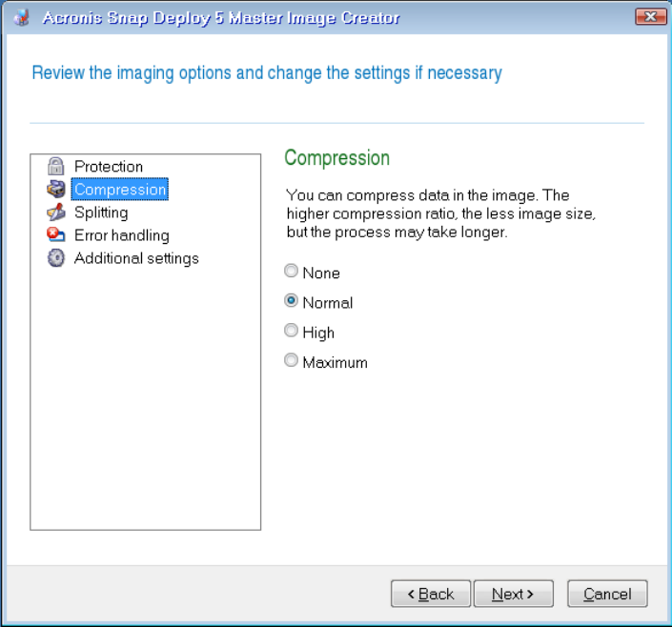Proceed with the Next button
The height and width of the screenshot is (627, 672).
(512, 594)
